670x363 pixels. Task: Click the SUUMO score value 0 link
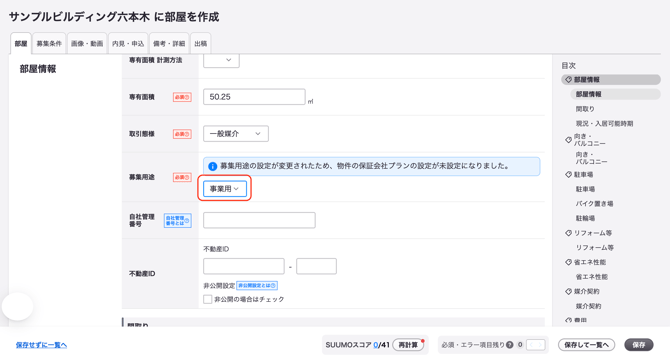pos(376,345)
